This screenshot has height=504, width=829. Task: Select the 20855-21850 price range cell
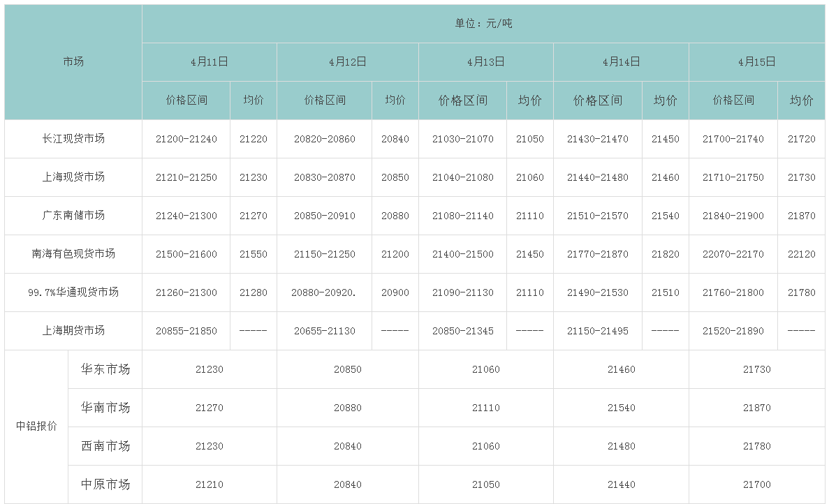click(x=186, y=331)
